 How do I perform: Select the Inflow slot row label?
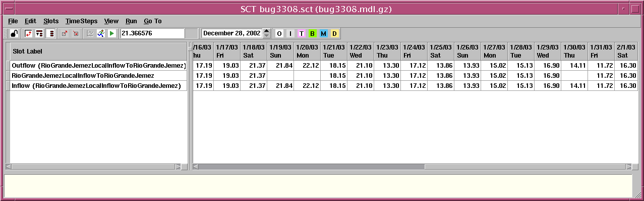[98, 86]
